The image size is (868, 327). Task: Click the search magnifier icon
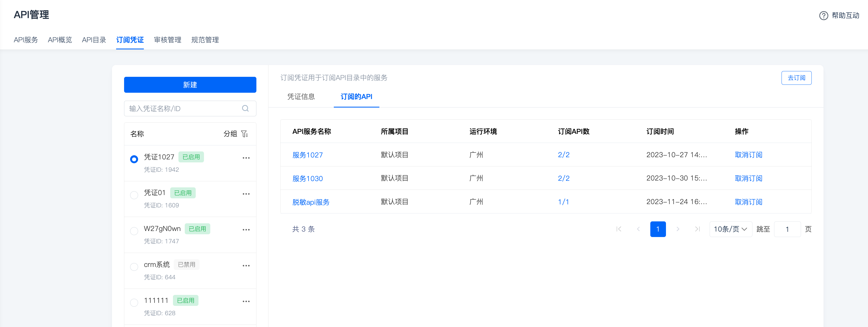245,108
